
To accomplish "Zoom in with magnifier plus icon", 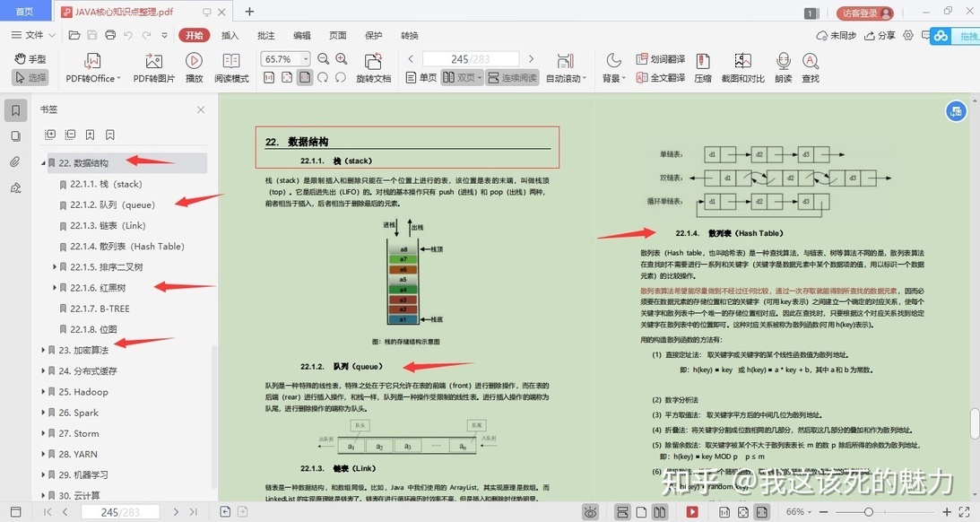I will 342,59.
